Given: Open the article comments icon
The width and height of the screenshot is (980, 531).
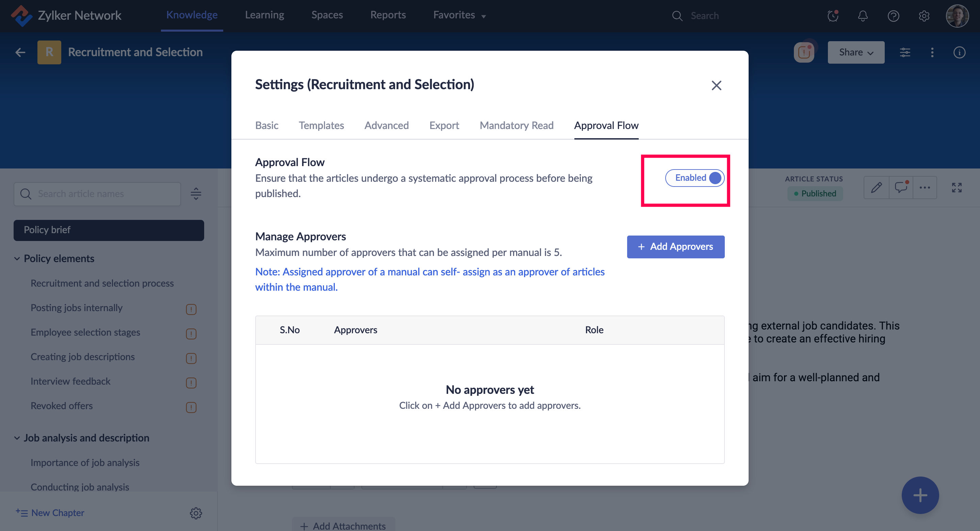Looking at the screenshot, I should [900, 187].
